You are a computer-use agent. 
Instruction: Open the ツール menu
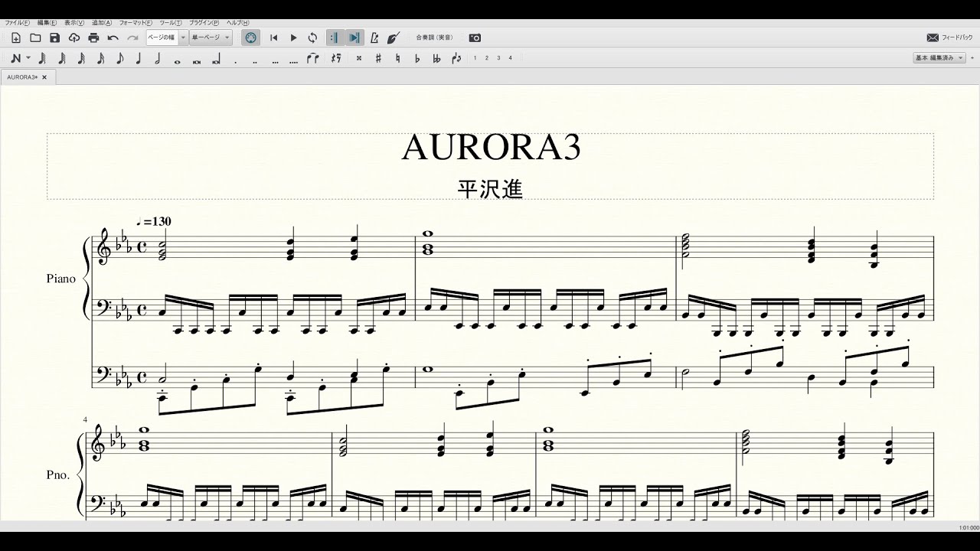171,23
